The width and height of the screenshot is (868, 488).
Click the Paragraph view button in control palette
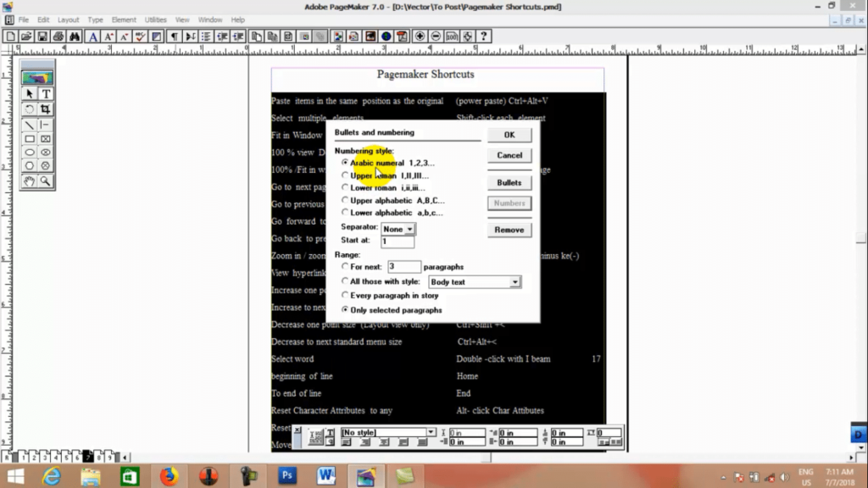click(330, 441)
